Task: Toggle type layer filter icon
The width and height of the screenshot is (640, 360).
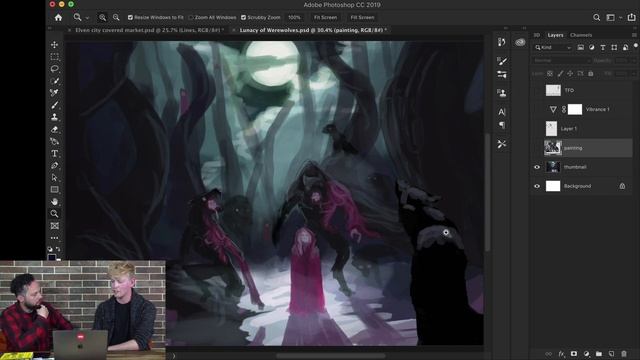Action: (x=603, y=48)
